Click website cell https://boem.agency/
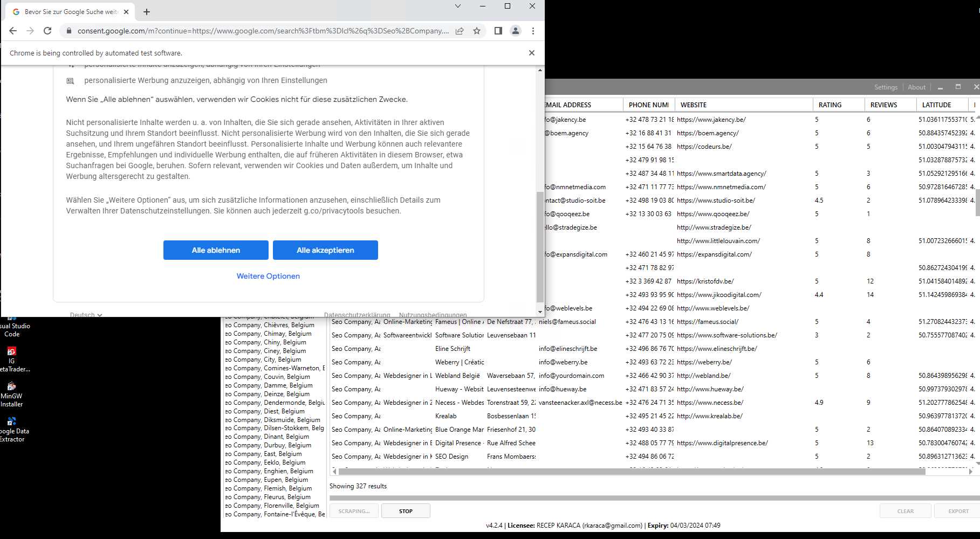980x539 pixels. (708, 133)
